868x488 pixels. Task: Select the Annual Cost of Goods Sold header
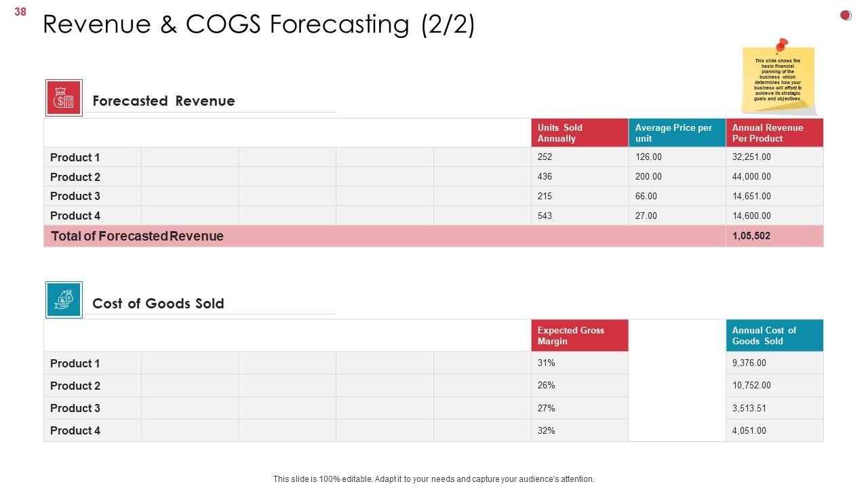click(774, 335)
